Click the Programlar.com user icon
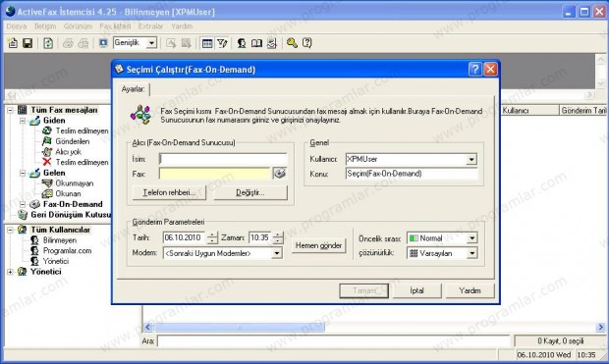 [x=35, y=251]
